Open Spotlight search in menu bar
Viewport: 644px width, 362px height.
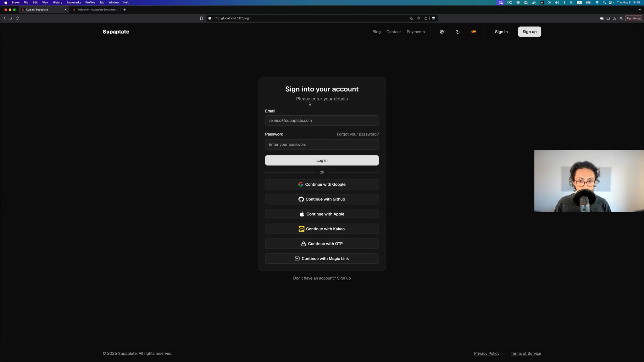[604, 3]
